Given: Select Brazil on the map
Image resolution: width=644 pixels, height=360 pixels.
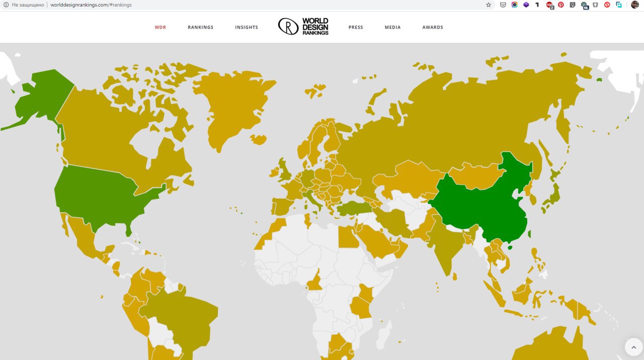Looking at the screenshot, I should coord(184,317).
